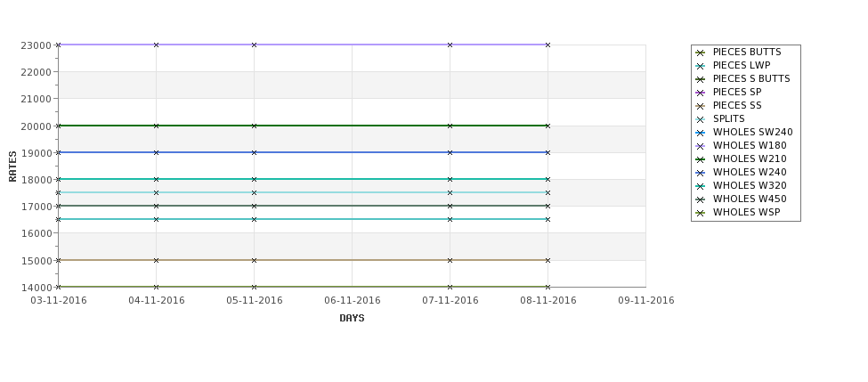868x382 pixels.
Task: Select the PIECES SS legend label
Action: click(x=737, y=105)
